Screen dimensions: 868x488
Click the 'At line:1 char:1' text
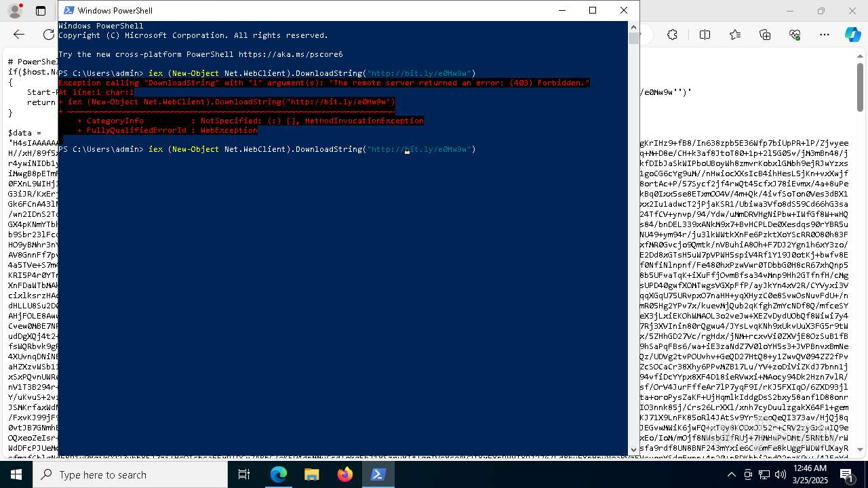tap(96, 92)
